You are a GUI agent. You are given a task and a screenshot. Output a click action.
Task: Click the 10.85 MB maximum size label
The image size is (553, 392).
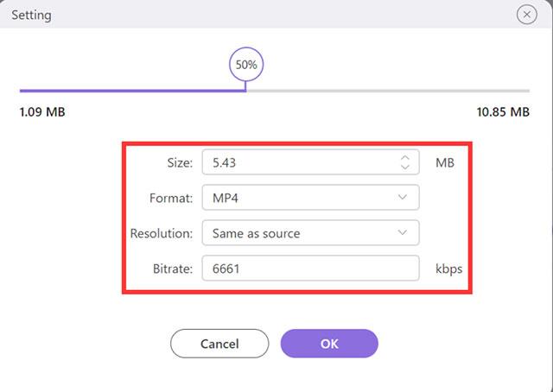(503, 112)
